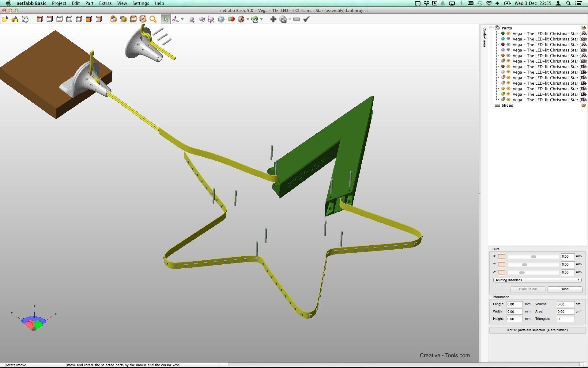
Task: Click the plus repair icon
Action: coord(273,19)
